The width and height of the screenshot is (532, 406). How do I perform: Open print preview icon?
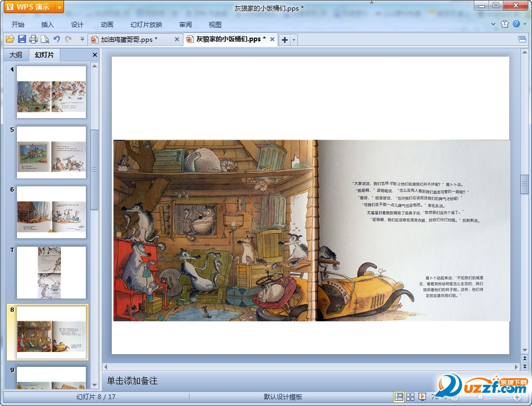point(45,39)
